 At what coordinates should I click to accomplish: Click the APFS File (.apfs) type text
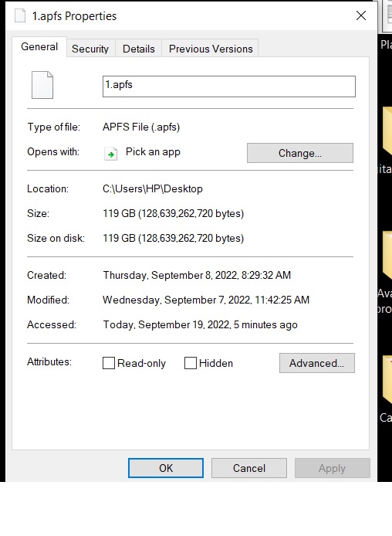pos(141,127)
